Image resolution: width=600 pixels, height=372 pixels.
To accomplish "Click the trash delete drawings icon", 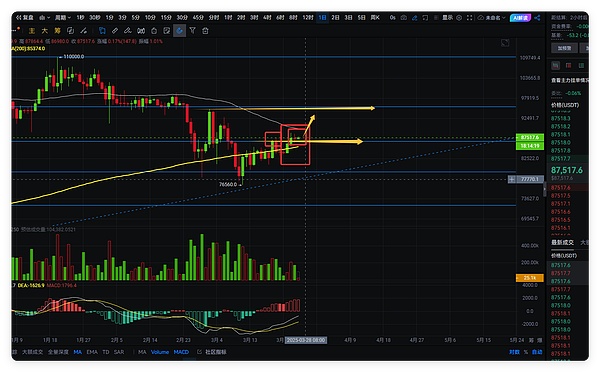I will (205, 31).
